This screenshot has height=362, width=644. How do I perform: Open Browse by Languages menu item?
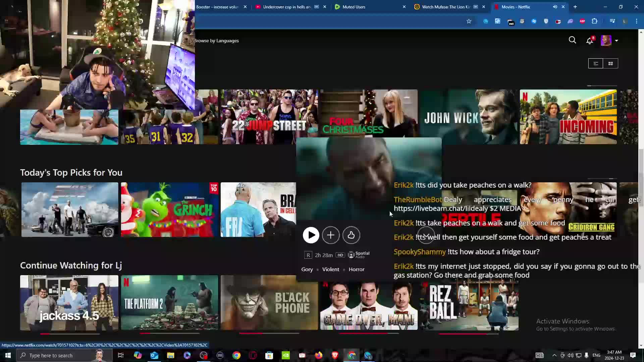[x=216, y=41]
